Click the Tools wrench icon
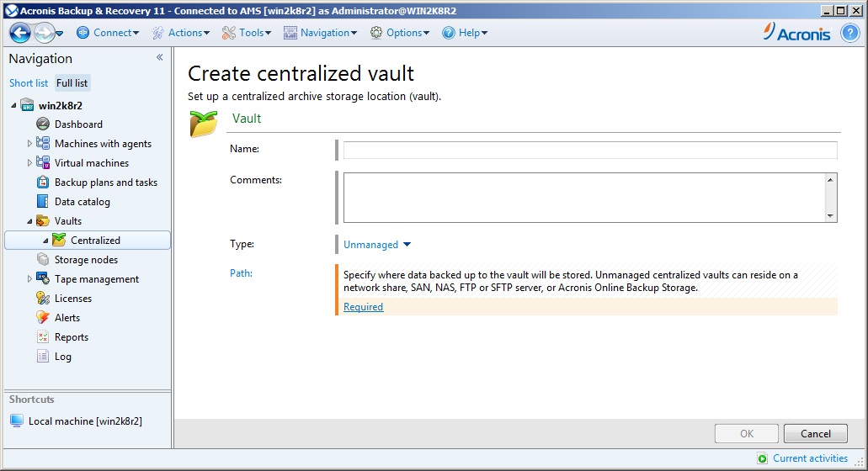868x471 pixels. coord(229,33)
